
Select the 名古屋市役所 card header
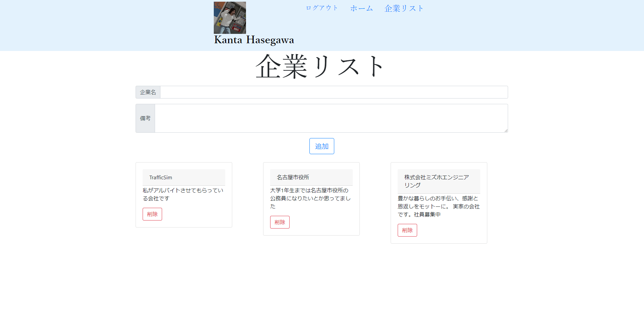311,177
